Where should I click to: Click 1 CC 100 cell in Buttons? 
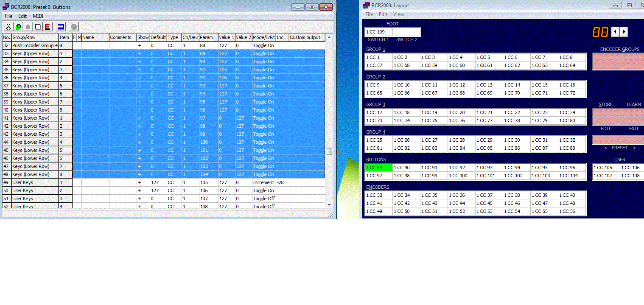pos(462,176)
